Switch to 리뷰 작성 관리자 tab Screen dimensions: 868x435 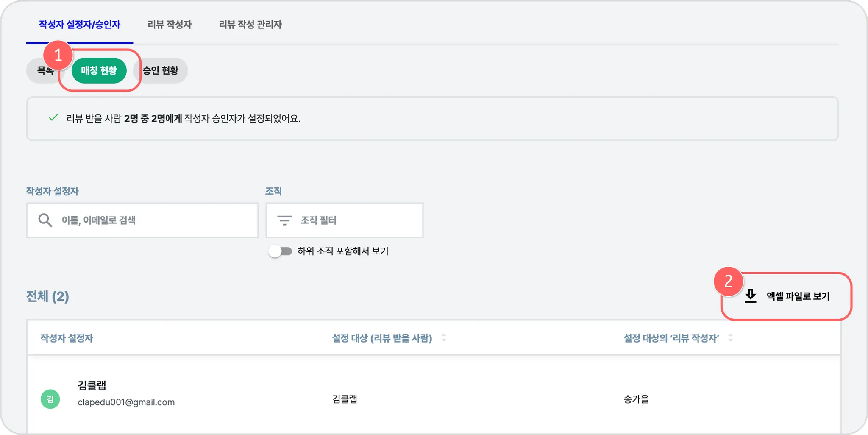pyautogui.click(x=250, y=24)
